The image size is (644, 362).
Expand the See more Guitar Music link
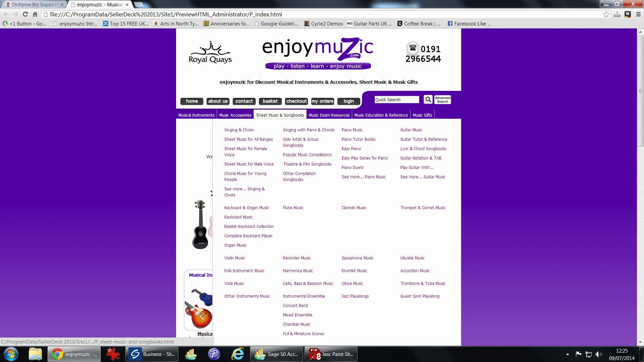pyautogui.click(x=423, y=176)
